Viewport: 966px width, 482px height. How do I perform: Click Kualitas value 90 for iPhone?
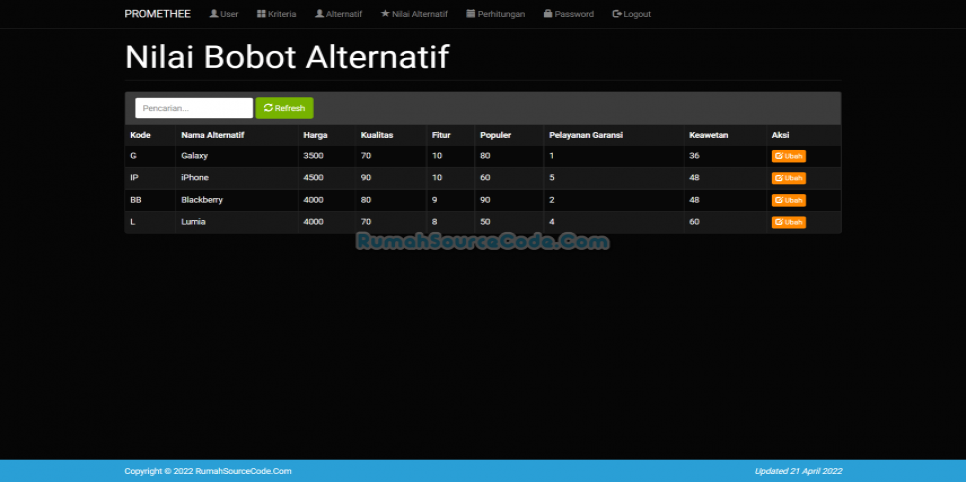pyautogui.click(x=366, y=178)
